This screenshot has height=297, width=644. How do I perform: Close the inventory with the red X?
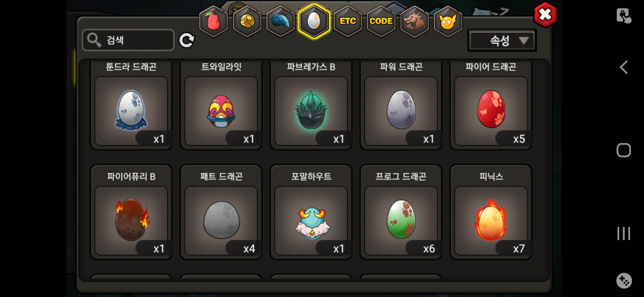coord(545,15)
